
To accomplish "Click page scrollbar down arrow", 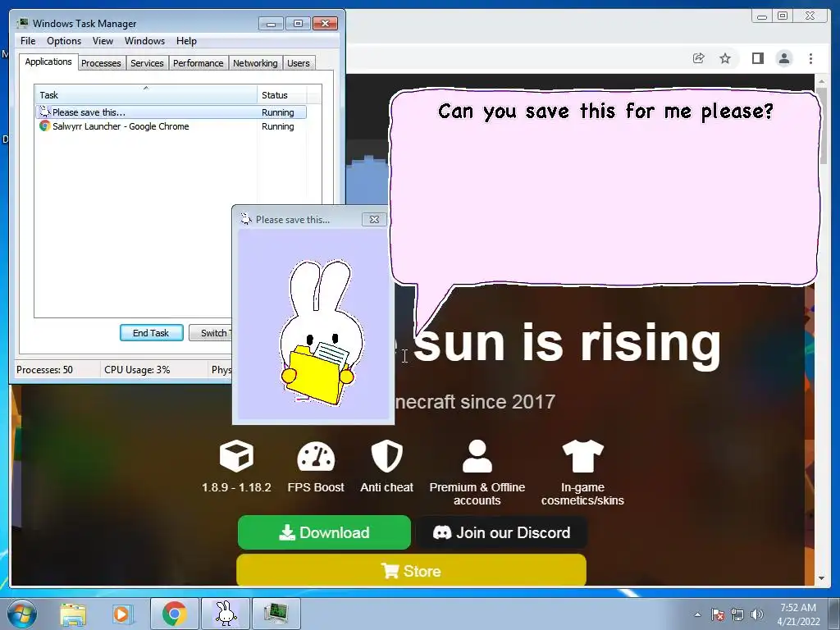I will (821, 578).
